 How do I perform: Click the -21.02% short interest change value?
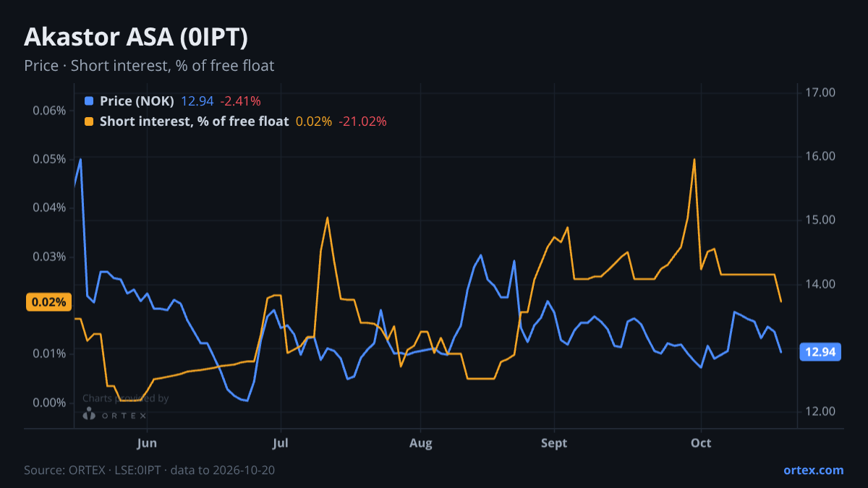[x=362, y=121]
